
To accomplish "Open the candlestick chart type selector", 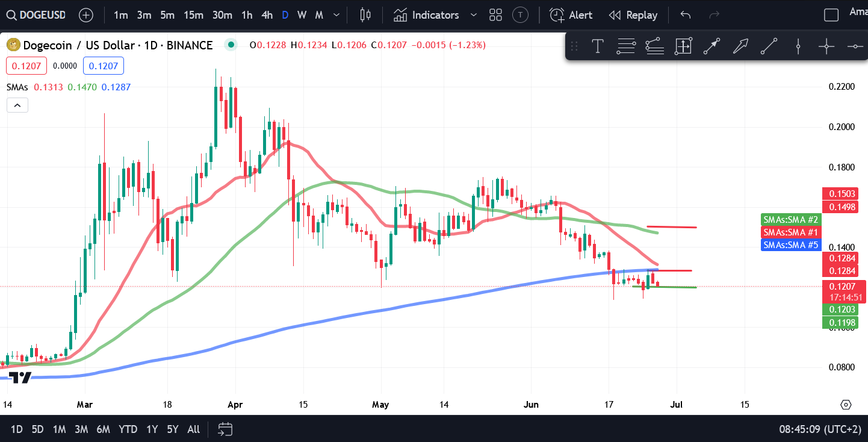I will click(365, 15).
